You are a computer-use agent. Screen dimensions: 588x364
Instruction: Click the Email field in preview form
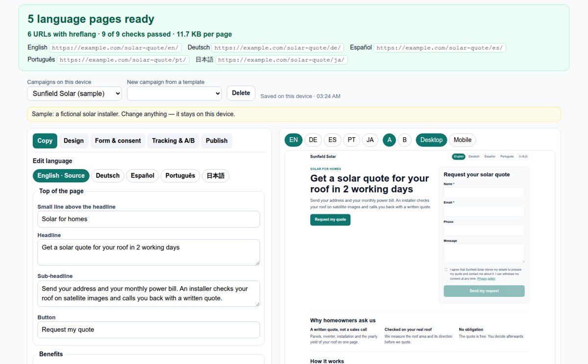click(x=484, y=211)
